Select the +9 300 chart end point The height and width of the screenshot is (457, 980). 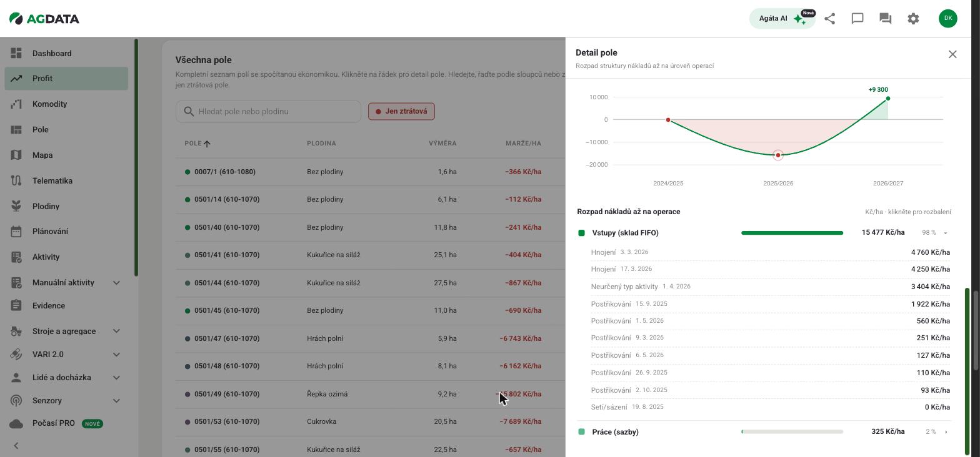[x=888, y=99]
